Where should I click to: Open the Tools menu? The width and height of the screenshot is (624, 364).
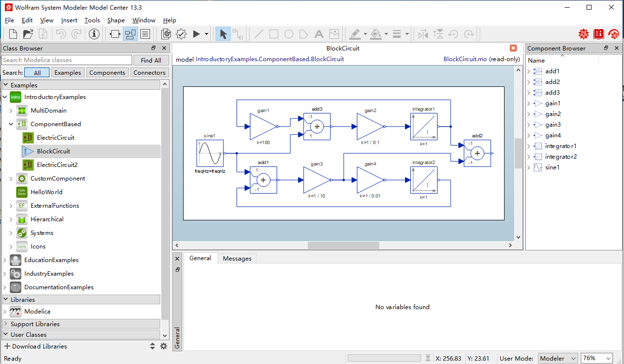(x=92, y=20)
